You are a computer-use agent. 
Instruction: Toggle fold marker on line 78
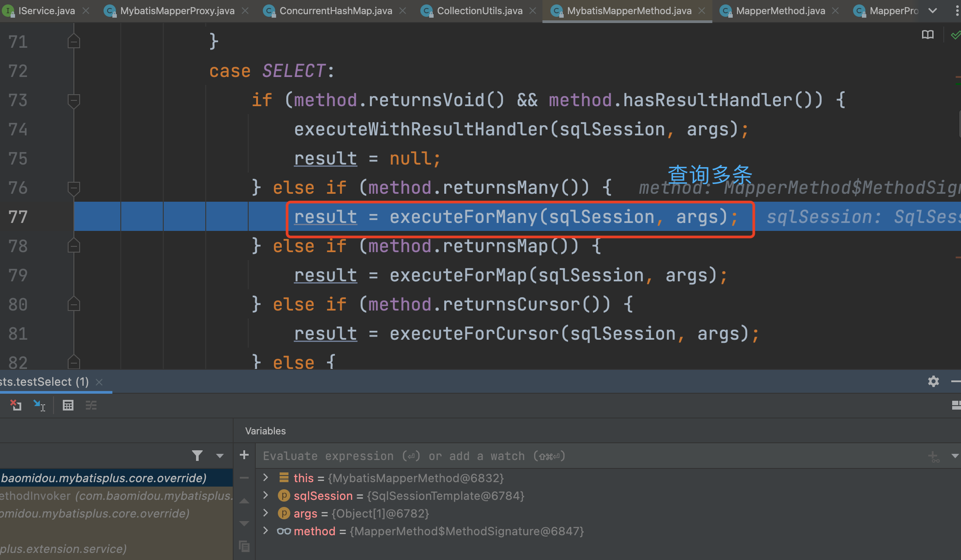pyautogui.click(x=74, y=245)
